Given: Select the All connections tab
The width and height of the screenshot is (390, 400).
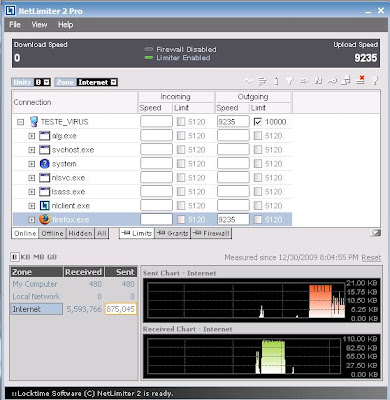Looking at the screenshot, I should (102, 233).
